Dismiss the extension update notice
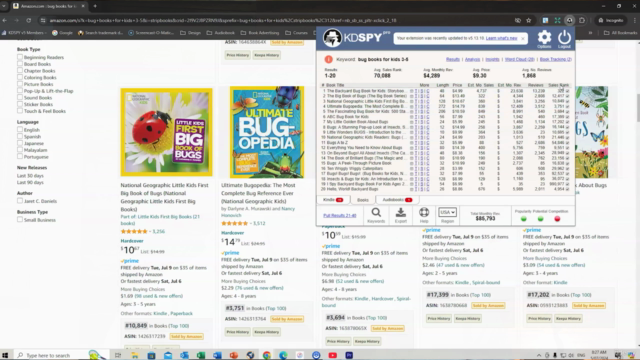Viewport: 640px width, 360px height. 523,38
